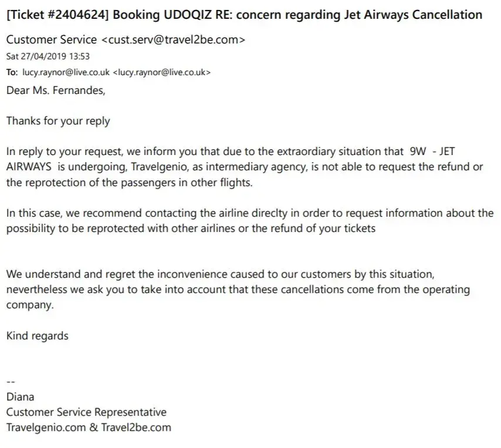This screenshot has height=448, width=501.
Task: Open the Travel2be.com link in signature
Action: 136,427
